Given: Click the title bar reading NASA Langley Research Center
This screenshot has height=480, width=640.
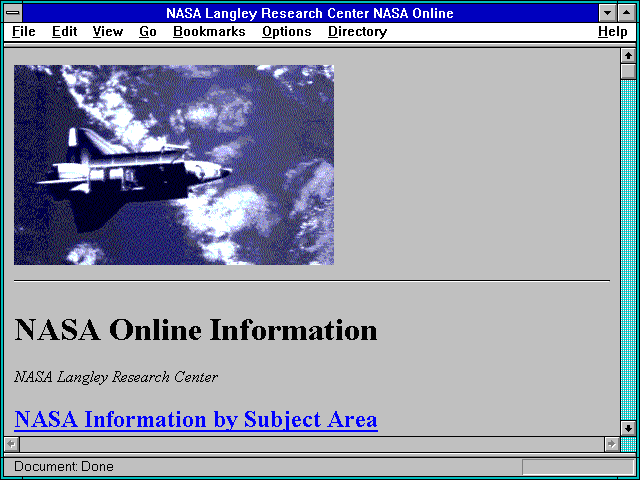Looking at the screenshot, I should (x=310, y=13).
